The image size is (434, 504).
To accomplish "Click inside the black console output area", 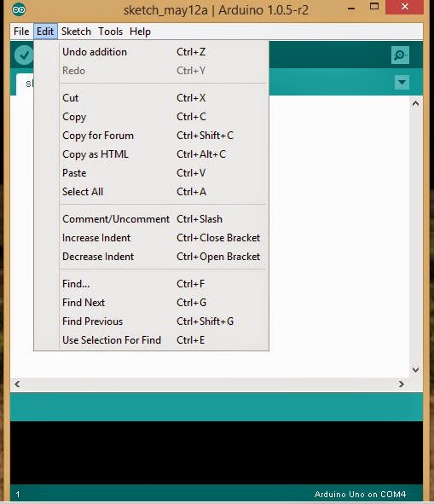I will [x=217, y=453].
